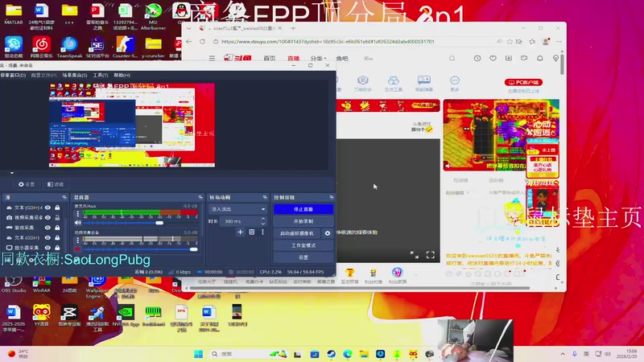Image resolution: width=644 pixels, height=362 pixels.
Task: Open Counter-Strike desktop shortcut
Action: [125, 47]
